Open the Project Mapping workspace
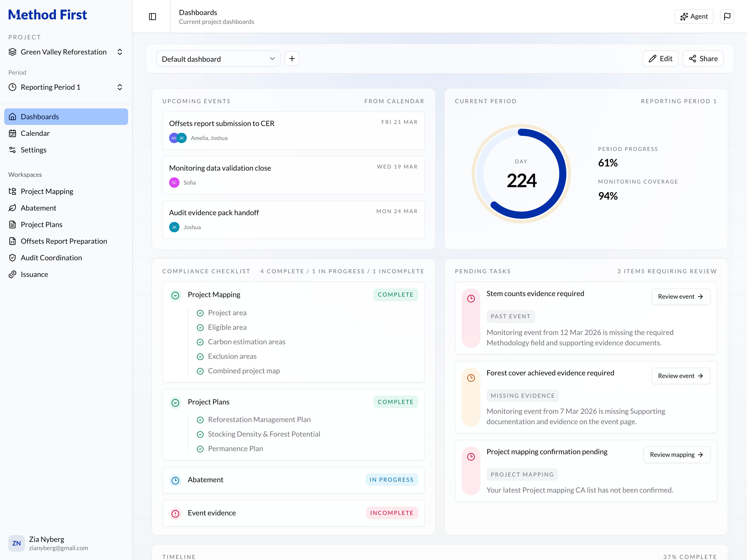 point(66,191)
